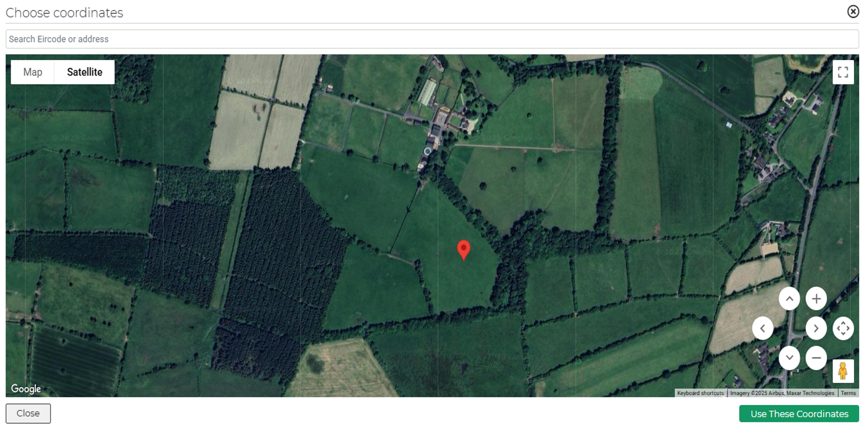Screen dimensions: 868x429
Task: Zoom in on the map
Action: pyautogui.click(x=816, y=299)
